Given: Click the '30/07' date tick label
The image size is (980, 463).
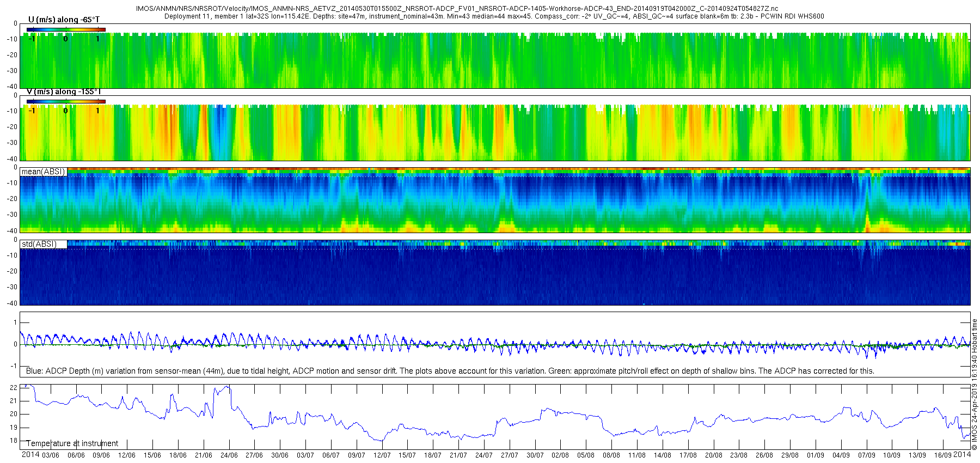Looking at the screenshot, I should (x=535, y=455).
